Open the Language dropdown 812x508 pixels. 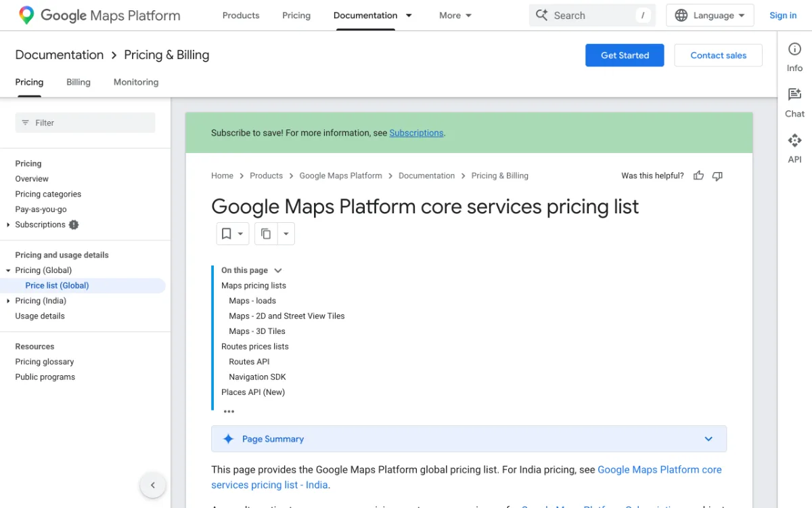point(710,15)
